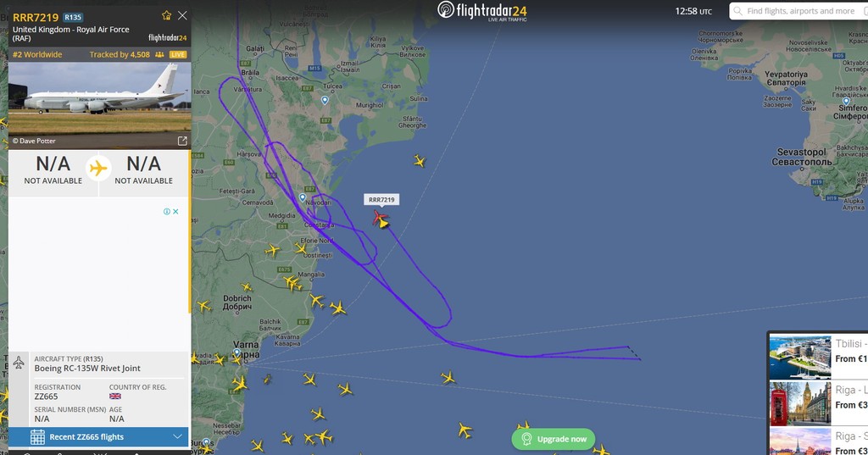Open the AdChoices info icon
The height and width of the screenshot is (455, 868).
167,212
